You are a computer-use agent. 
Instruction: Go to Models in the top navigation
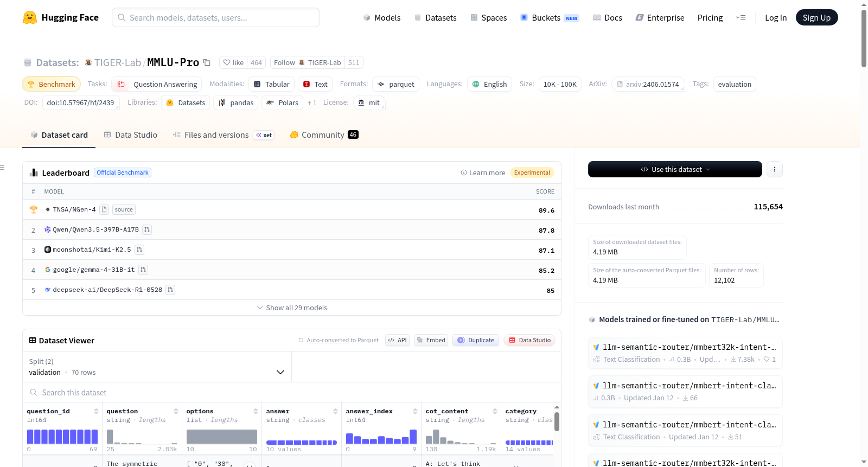[x=382, y=17]
